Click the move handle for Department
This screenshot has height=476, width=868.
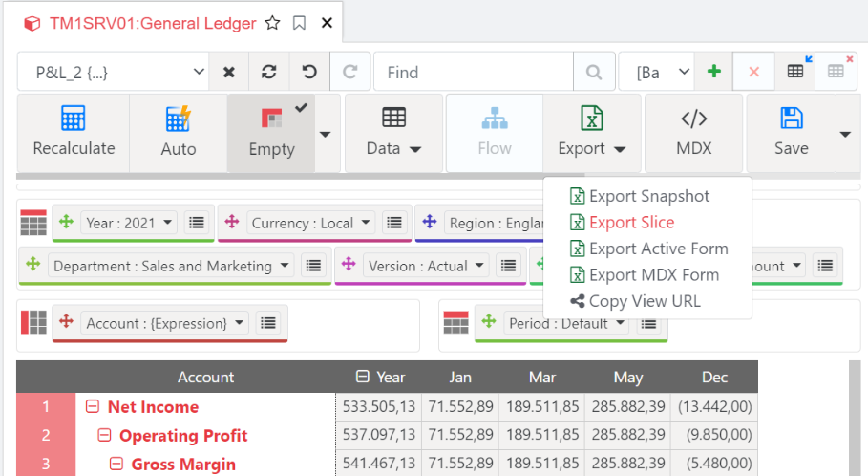(33, 265)
